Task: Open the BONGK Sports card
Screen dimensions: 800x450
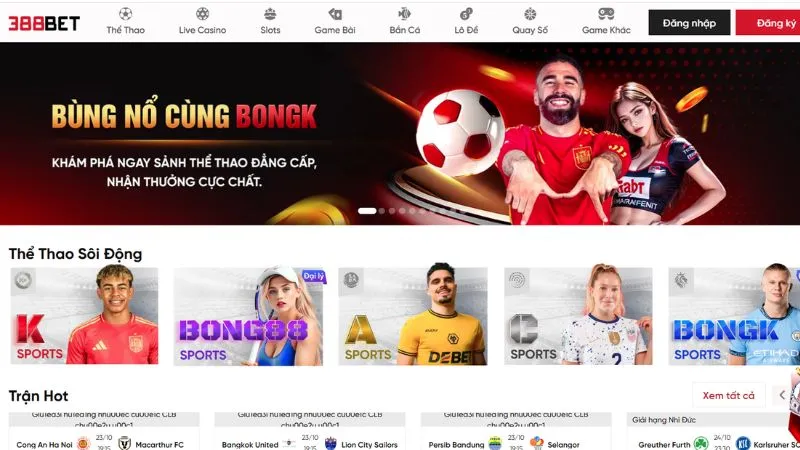Action: coord(734,316)
